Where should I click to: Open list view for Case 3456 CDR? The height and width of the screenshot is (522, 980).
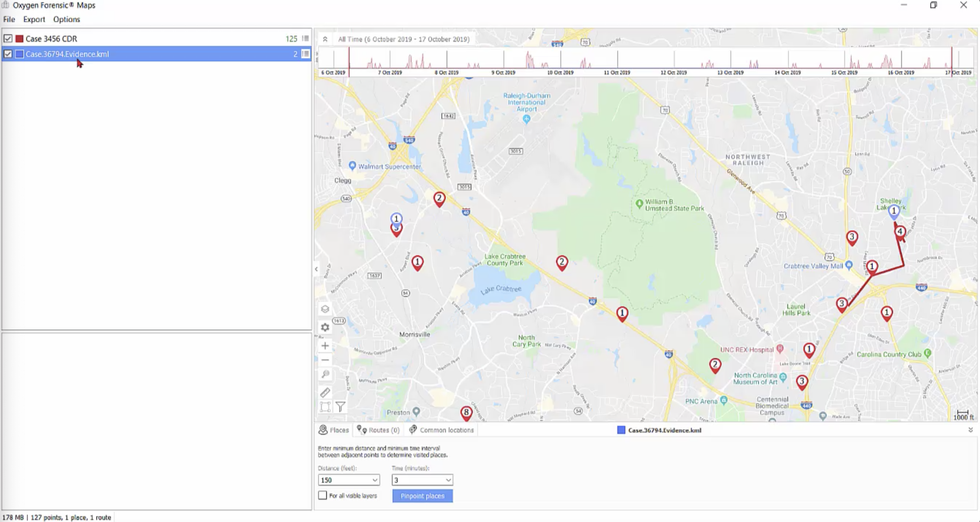tap(305, 38)
